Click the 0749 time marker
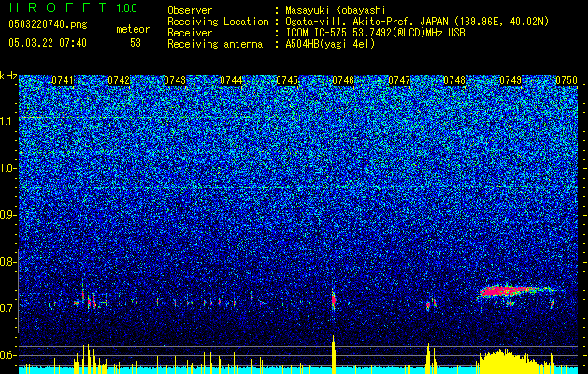 510,80
